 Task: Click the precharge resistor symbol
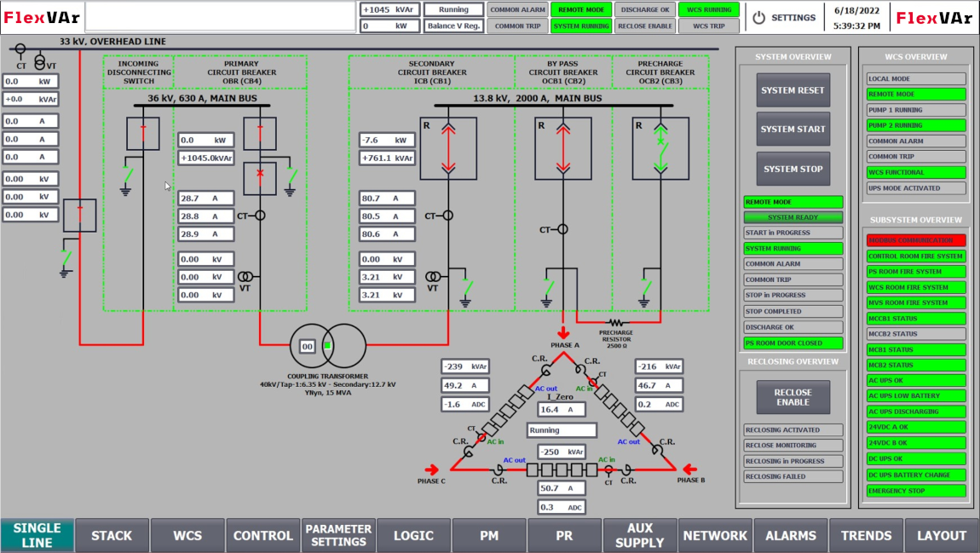615,323
